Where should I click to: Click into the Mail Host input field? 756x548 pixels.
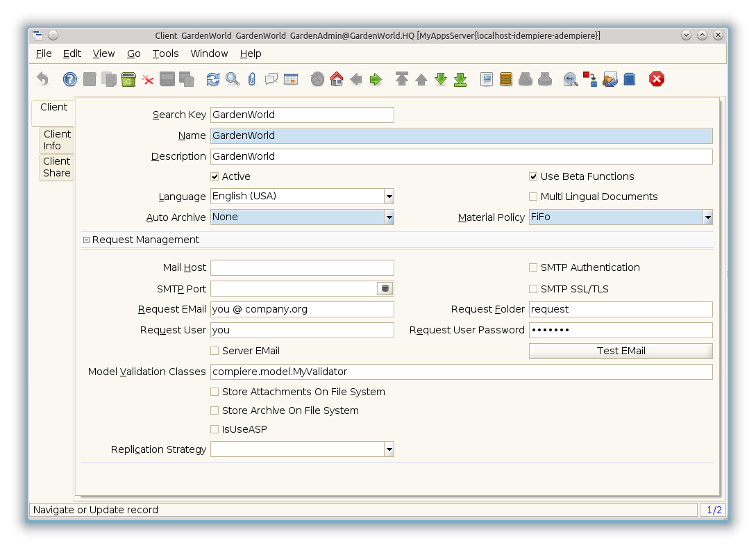[302, 267]
